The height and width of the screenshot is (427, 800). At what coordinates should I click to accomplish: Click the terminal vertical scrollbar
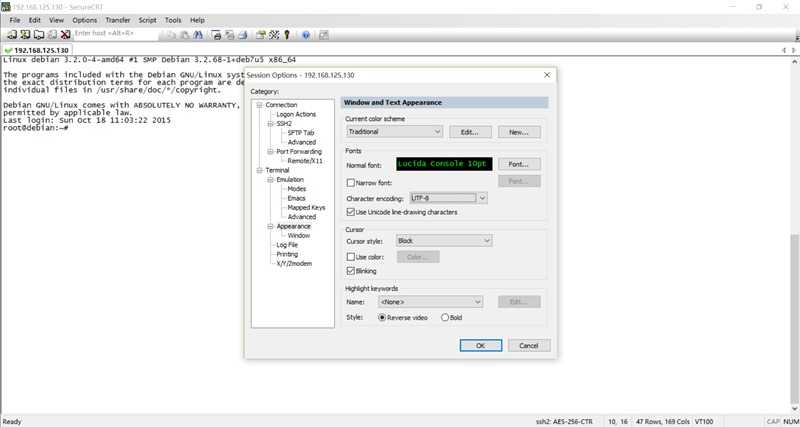click(x=795, y=321)
